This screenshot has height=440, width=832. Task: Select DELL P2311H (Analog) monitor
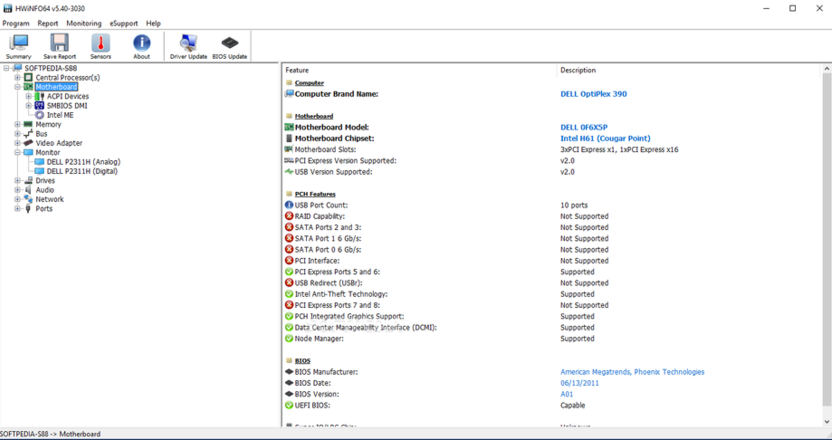pos(83,162)
